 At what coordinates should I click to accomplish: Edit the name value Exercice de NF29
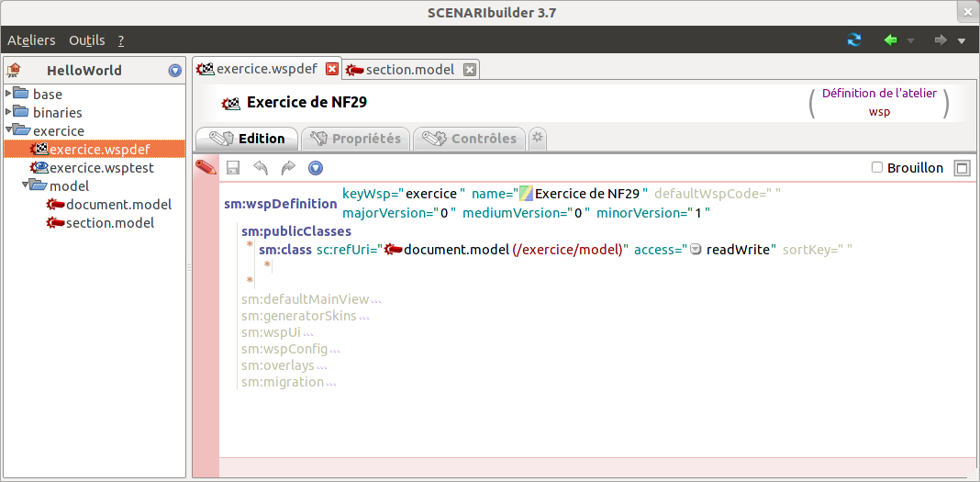click(x=588, y=193)
